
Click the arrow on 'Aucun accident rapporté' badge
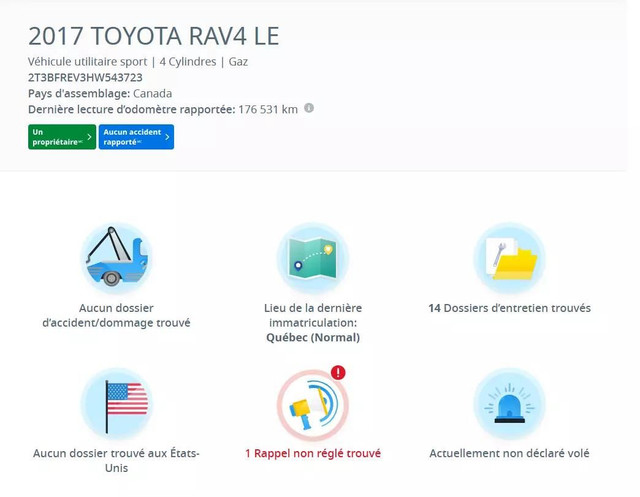click(x=167, y=137)
